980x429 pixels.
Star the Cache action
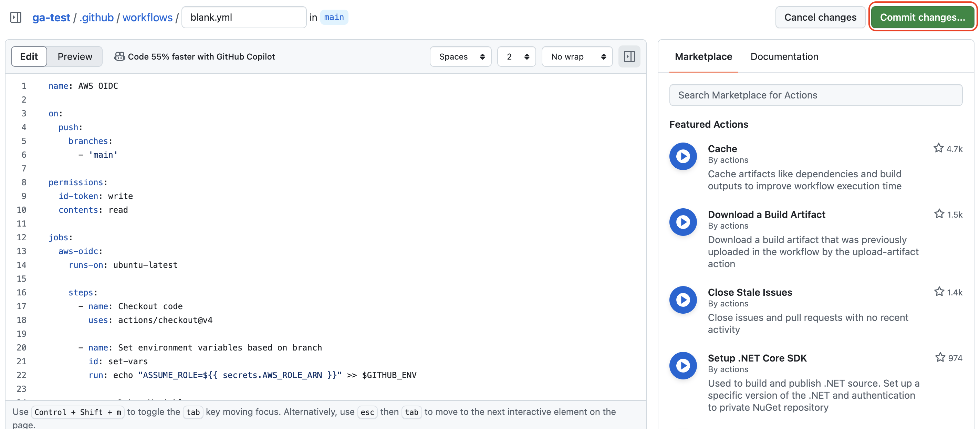939,148
